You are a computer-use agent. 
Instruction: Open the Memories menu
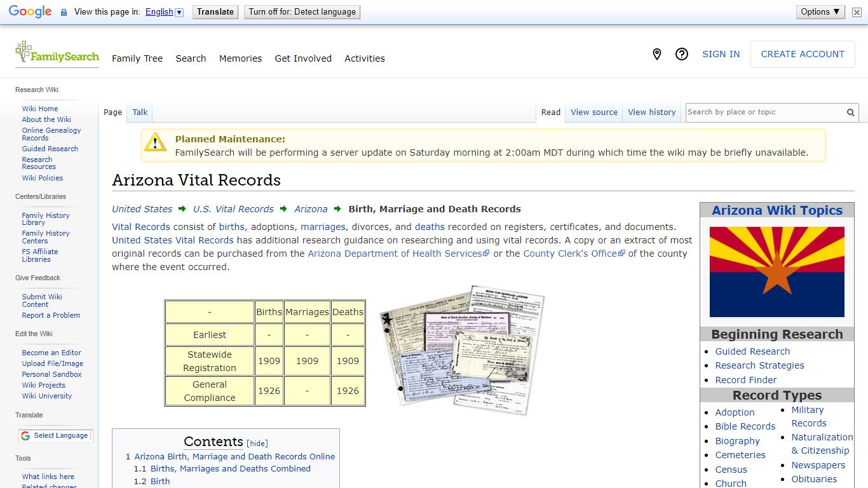pos(240,58)
